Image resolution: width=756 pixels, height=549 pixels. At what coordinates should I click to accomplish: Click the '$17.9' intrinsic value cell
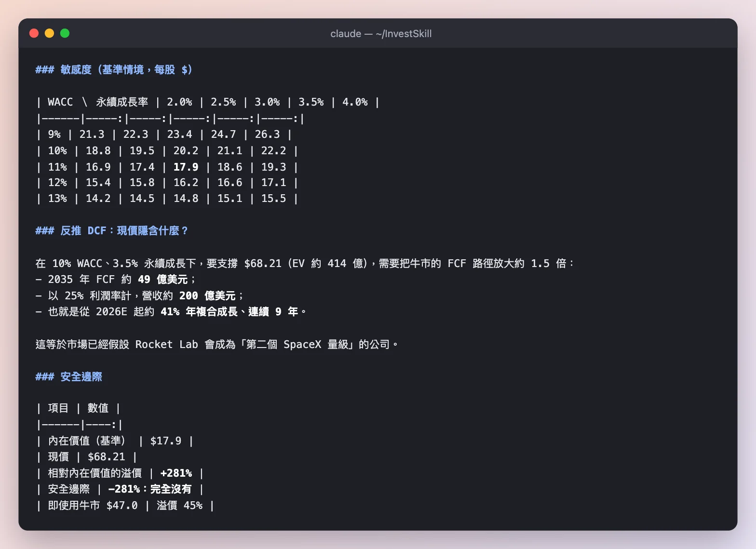[x=166, y=441]
